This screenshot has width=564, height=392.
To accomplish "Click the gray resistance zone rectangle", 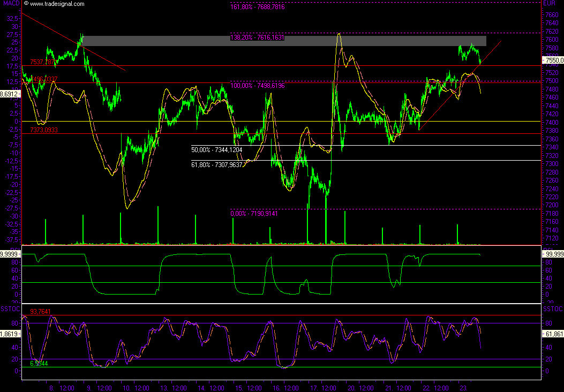I will coord(284,41).
